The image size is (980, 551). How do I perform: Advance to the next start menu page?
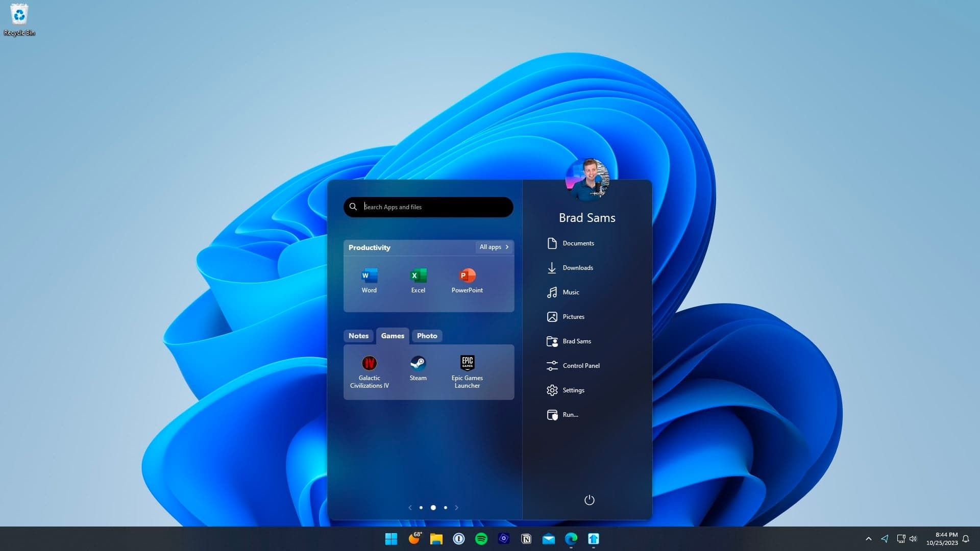click(x=457, y=507)
